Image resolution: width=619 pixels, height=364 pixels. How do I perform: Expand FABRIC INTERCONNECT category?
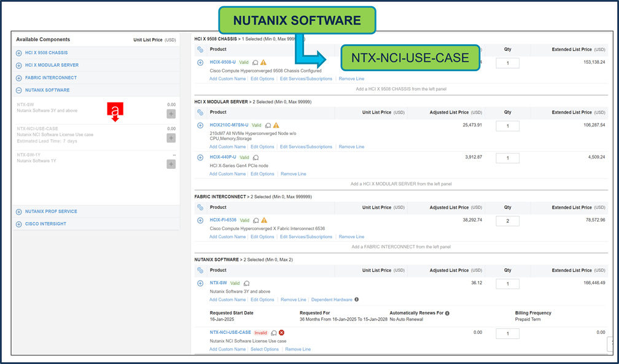point(18,78)
